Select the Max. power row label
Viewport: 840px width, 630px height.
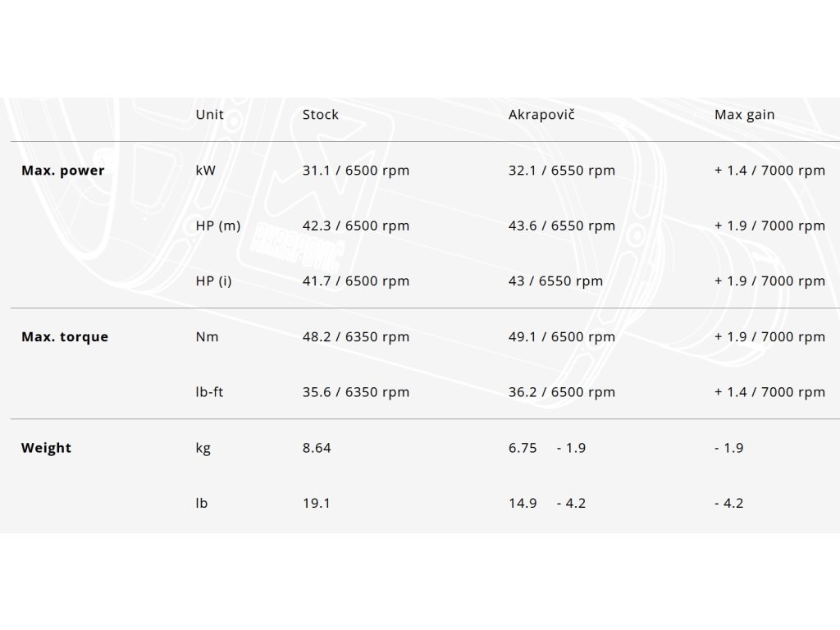[x=63, y=171]
